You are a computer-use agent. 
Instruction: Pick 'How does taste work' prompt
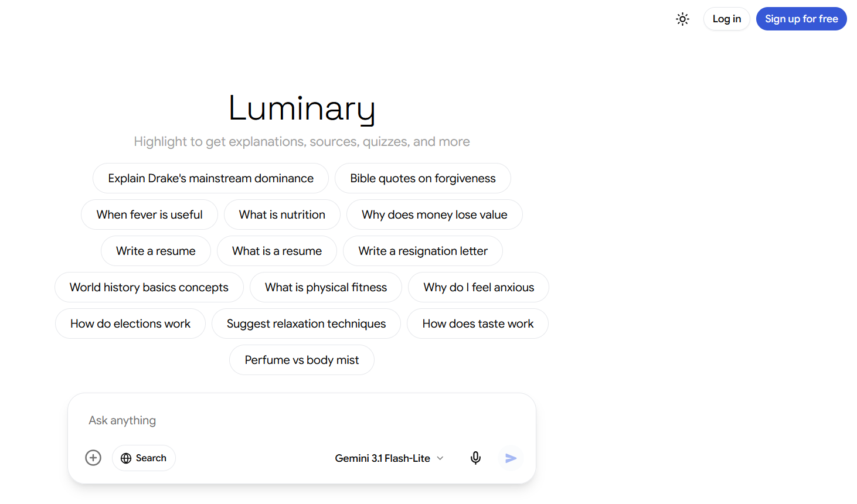(x=478, y=323)
